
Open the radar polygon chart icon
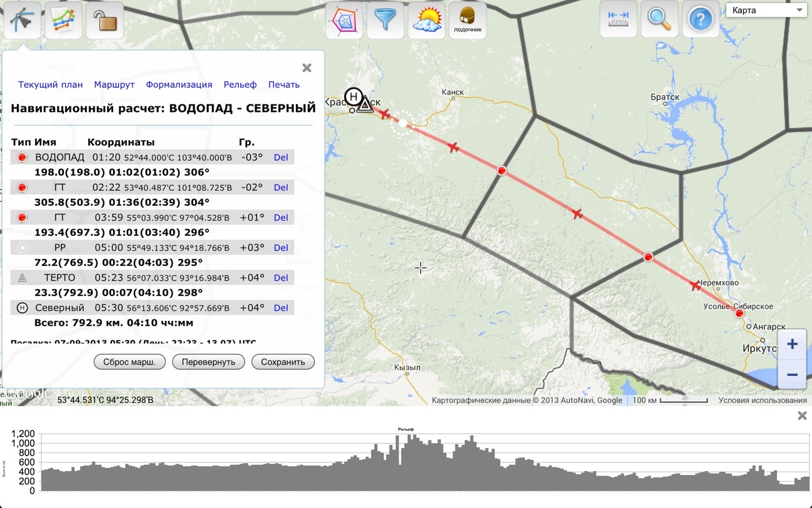coord(344,21)
